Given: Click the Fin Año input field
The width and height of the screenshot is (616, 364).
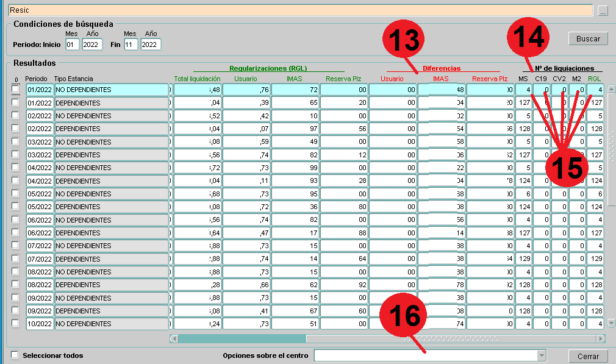Looking at the screenshot, I should [151, 45].
